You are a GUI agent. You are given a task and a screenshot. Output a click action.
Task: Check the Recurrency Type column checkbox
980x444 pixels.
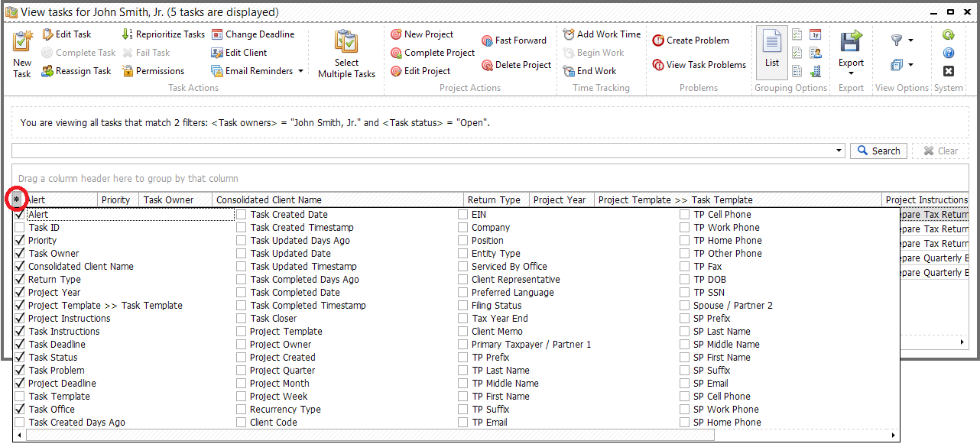(242, 410)
